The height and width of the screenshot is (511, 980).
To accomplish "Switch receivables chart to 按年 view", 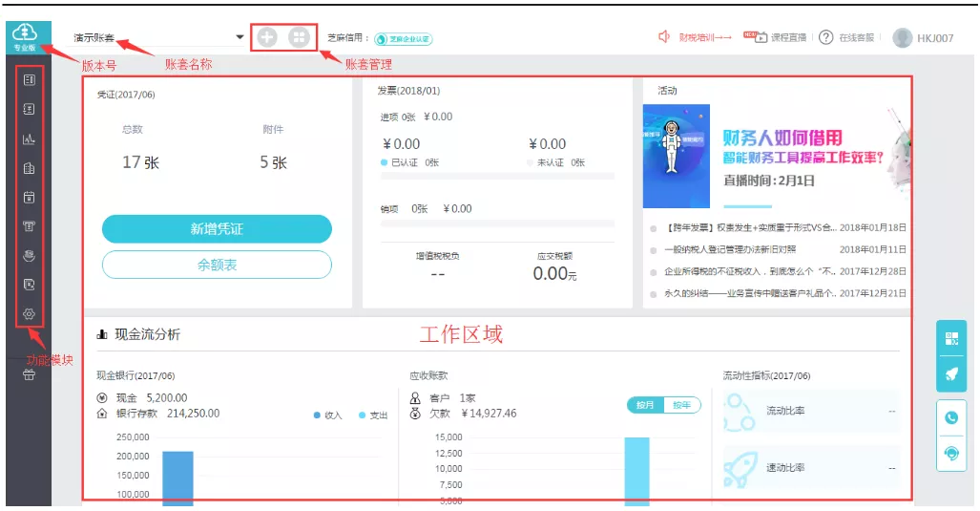I will [681, 405].
